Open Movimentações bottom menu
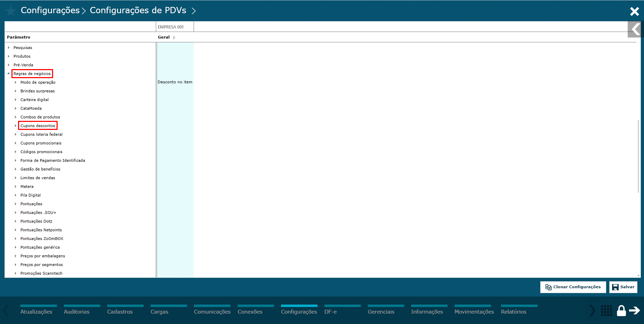Viewport: 644px width, 324px height. (474, 311)
